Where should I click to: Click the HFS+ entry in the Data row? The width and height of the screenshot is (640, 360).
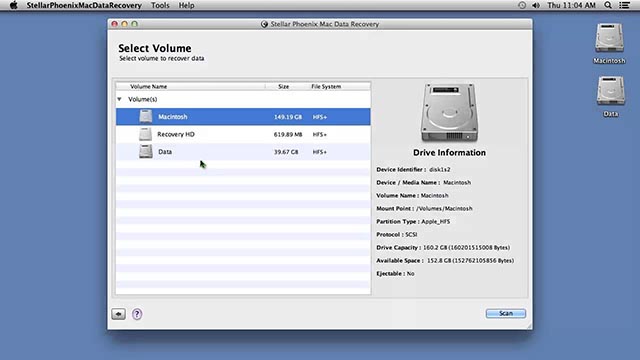click(x=320, y=152)
